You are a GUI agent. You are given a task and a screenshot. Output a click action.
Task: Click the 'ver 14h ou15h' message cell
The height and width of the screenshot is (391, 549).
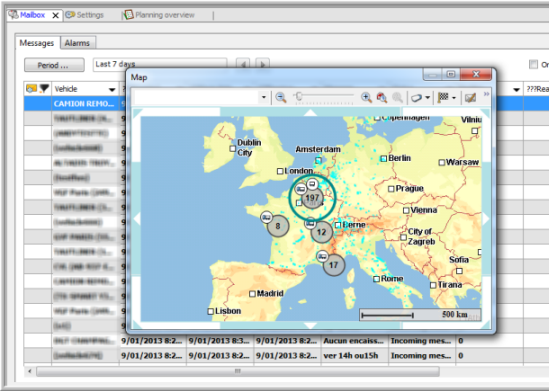pos(354,356)
